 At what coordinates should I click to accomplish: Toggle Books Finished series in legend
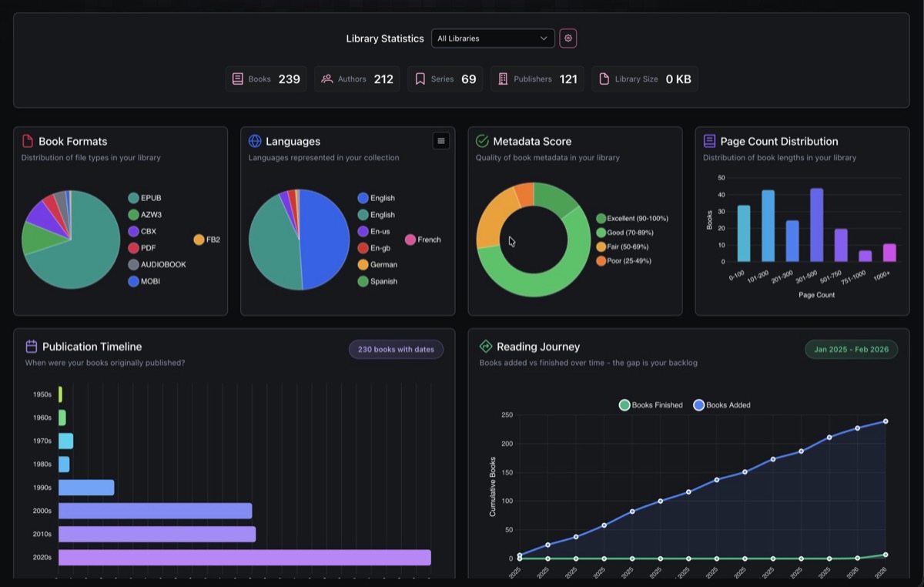coord(651,405)
